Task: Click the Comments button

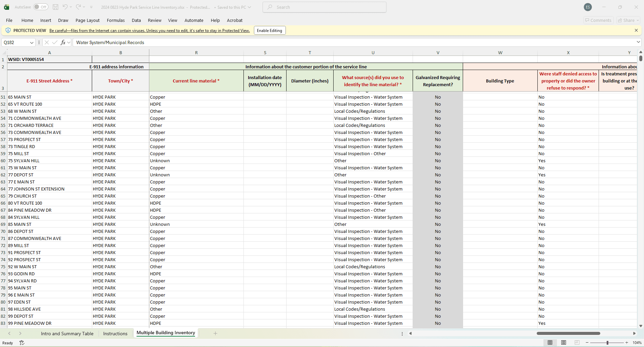Action: point(599,20)
